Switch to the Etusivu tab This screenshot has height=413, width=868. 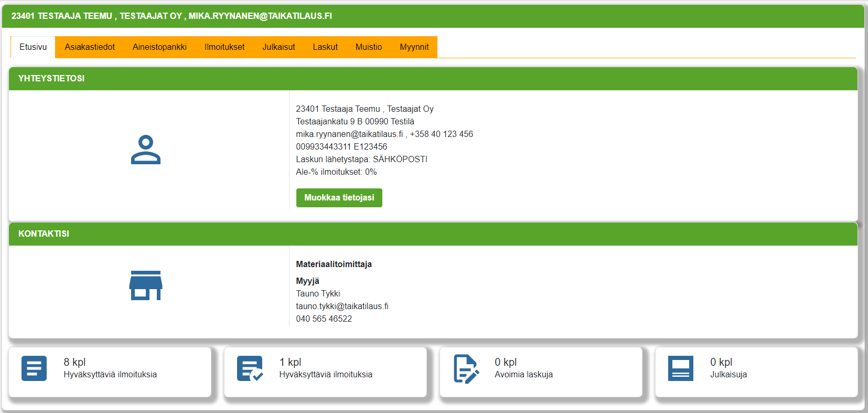(33, 47)
